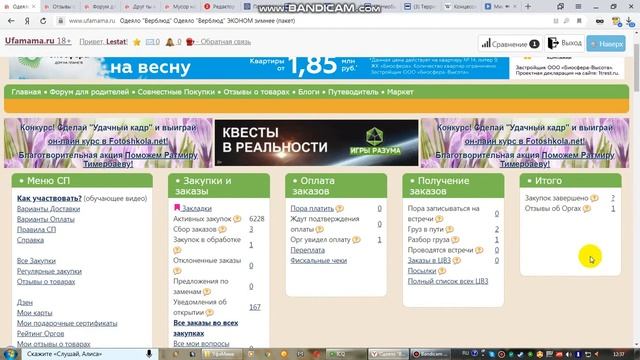The image size is (640, 360).
Task: Open Все заказы во всех закупках link
Action: click(205, 328)
